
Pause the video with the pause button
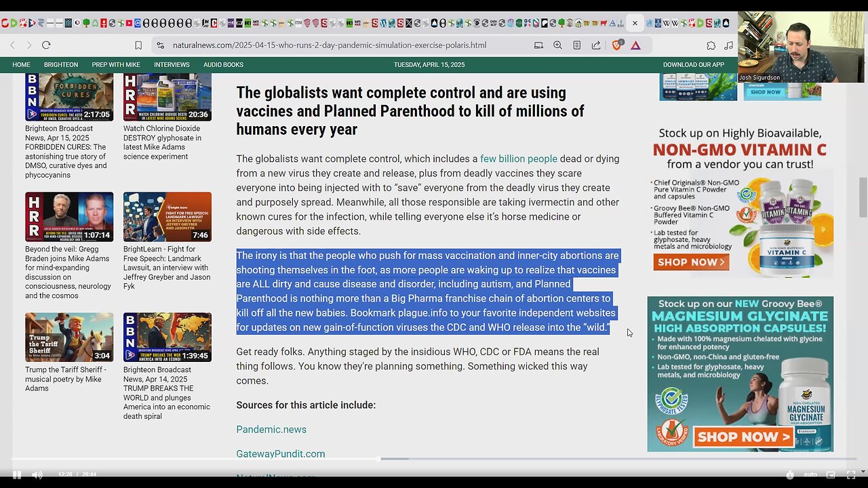17,475
